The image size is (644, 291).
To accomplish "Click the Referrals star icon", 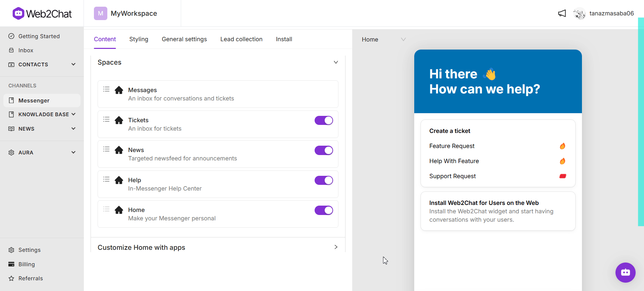I will tap(11, 278).
